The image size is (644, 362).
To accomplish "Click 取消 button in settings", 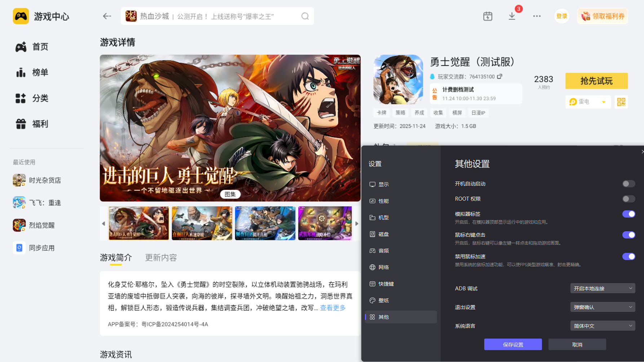I will click(x=577, y=344).
